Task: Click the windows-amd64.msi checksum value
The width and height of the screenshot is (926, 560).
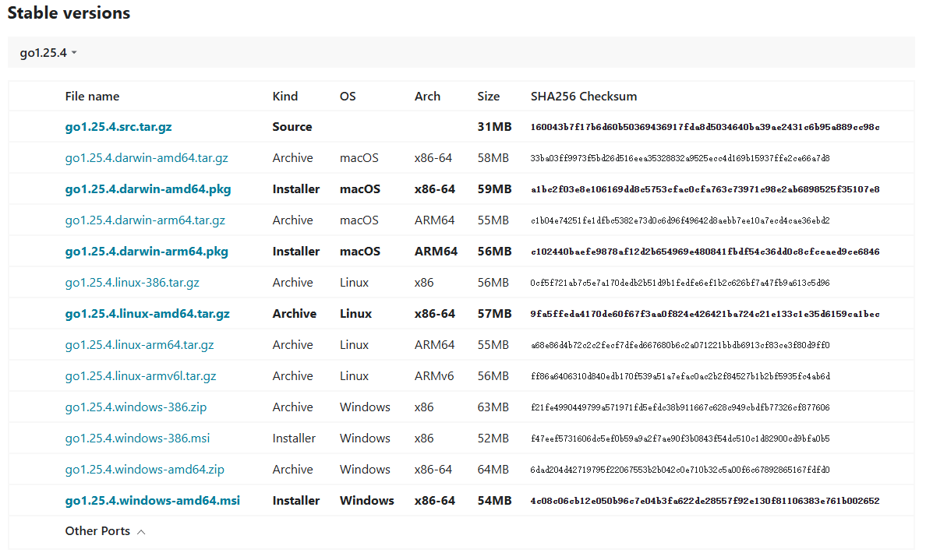Action: point(705,501)
